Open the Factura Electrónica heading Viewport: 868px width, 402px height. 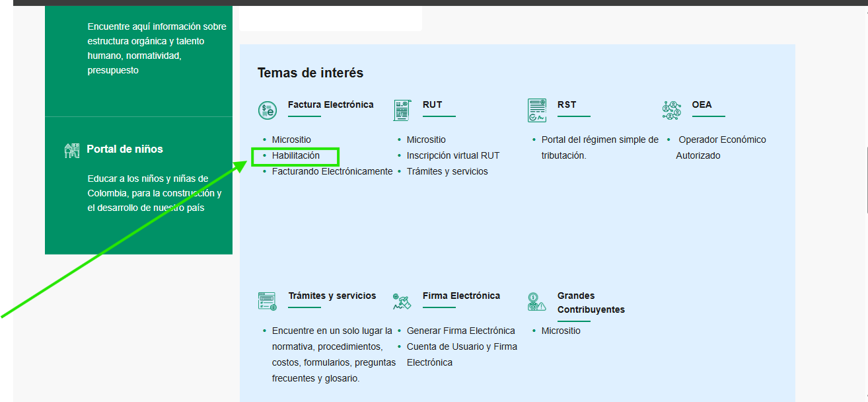coord(330,104)
